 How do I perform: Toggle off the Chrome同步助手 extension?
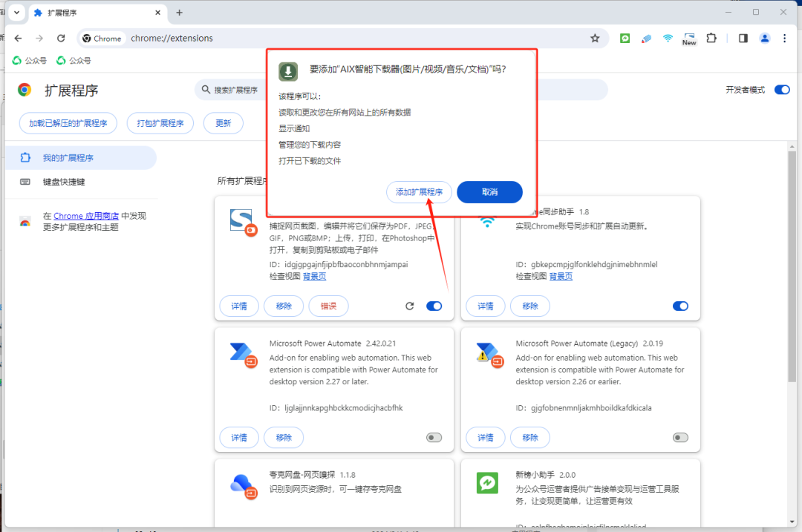[x=680, y=306]
